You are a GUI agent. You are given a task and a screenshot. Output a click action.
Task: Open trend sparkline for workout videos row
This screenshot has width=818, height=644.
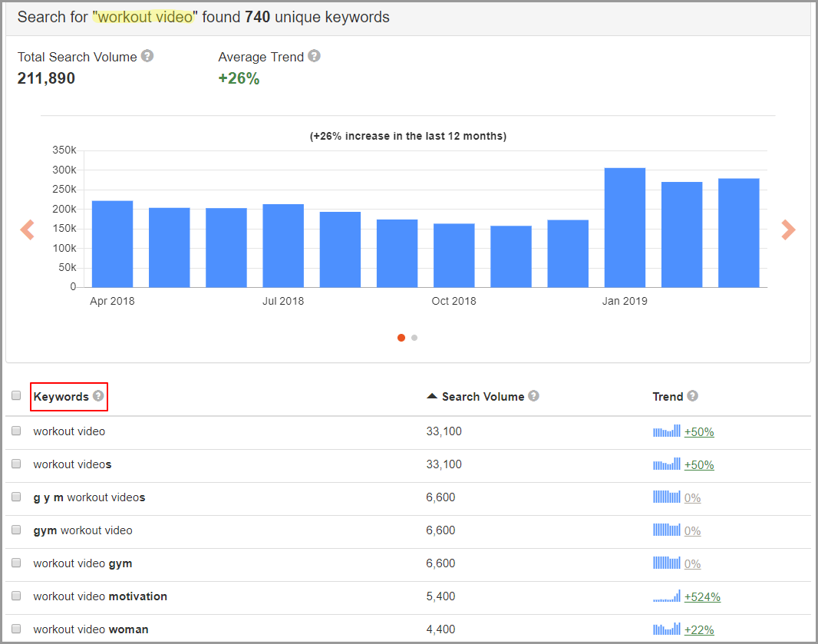[667, 464]
